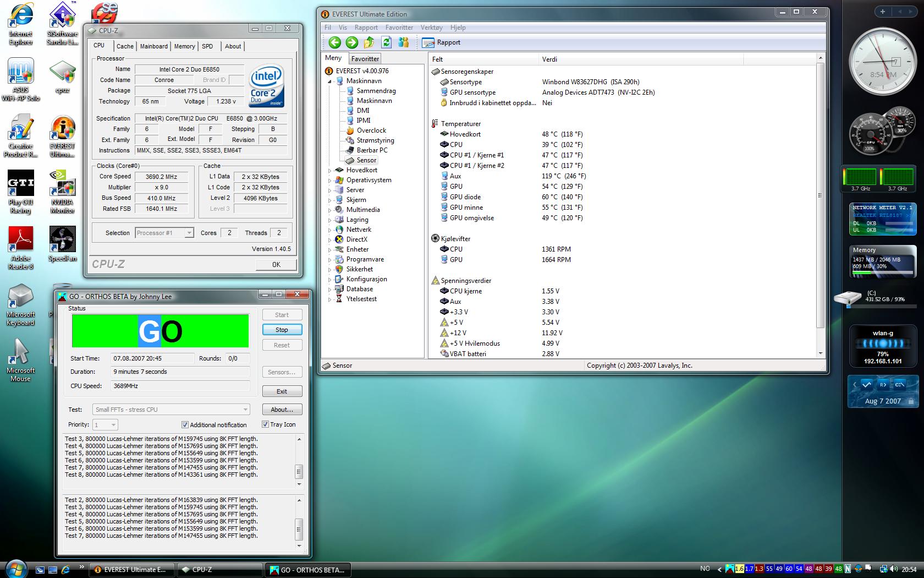The height and width of the screenshot is (578, 924).
Task: Select the EVEREST Ultimate desktop icon
Action: (x=62, y=137)
